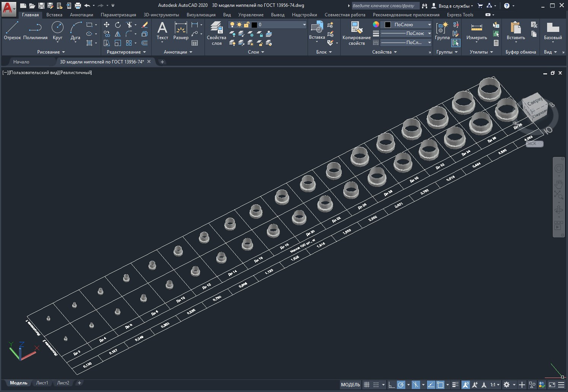Image resolution: width=568 pixels, height=392 pixels.
Task: Click the Save icon in quick access toolbar
Action: (x=41, y=6)
